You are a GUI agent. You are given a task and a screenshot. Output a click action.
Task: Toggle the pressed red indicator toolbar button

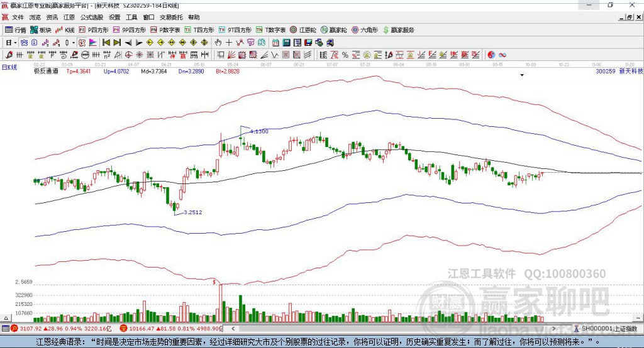(82, 43)
